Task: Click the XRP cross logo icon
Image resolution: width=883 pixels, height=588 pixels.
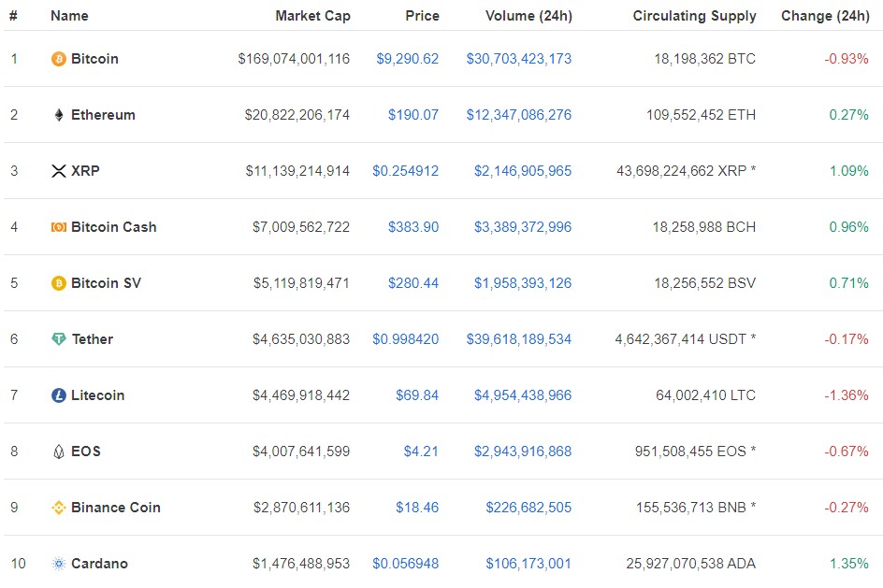Action: pos(59,171)
